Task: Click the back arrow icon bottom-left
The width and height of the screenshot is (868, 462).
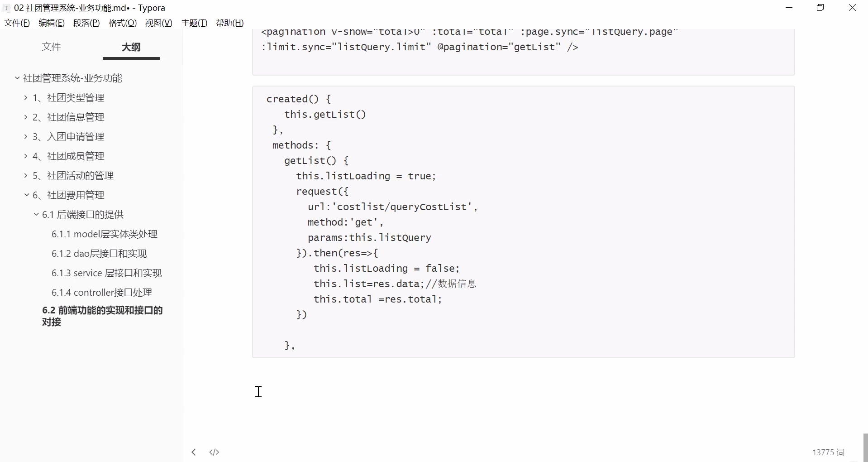Action: (x=193, y=452)
